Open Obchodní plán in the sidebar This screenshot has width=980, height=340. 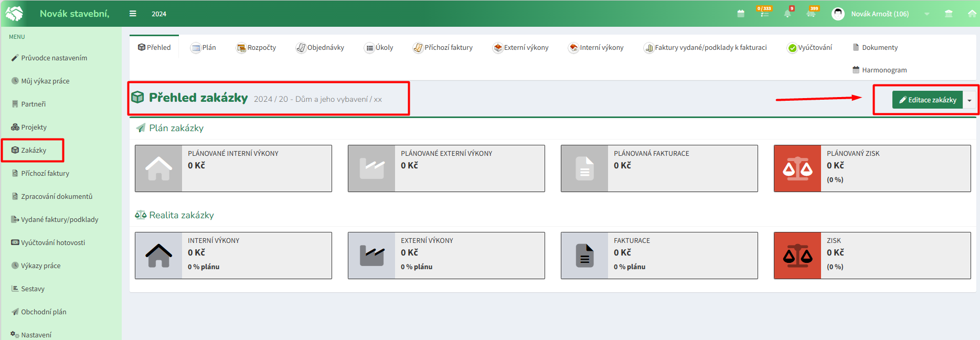tap(39, 312)
